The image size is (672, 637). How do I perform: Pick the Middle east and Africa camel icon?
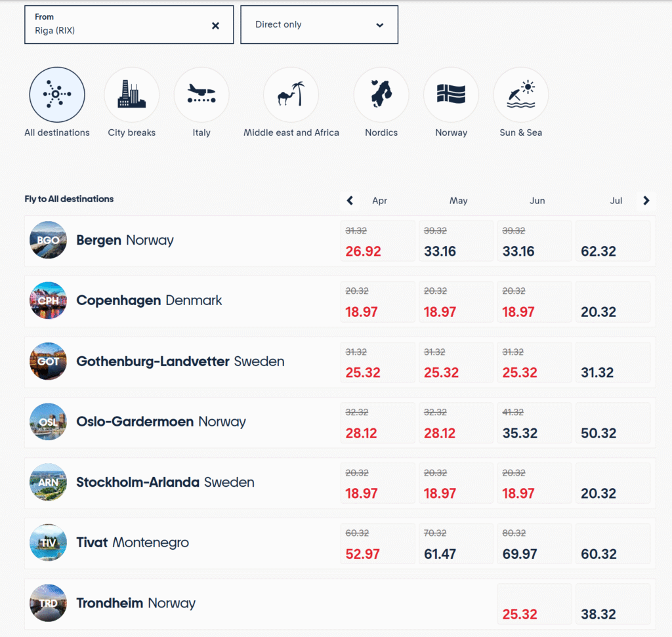[291, 95]
